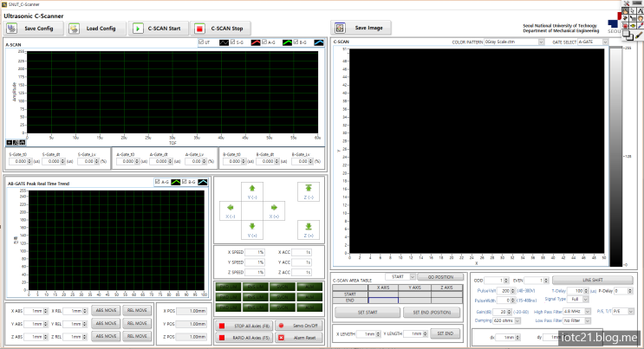Click the PulseVolt stepper arrows

point(512,291)
